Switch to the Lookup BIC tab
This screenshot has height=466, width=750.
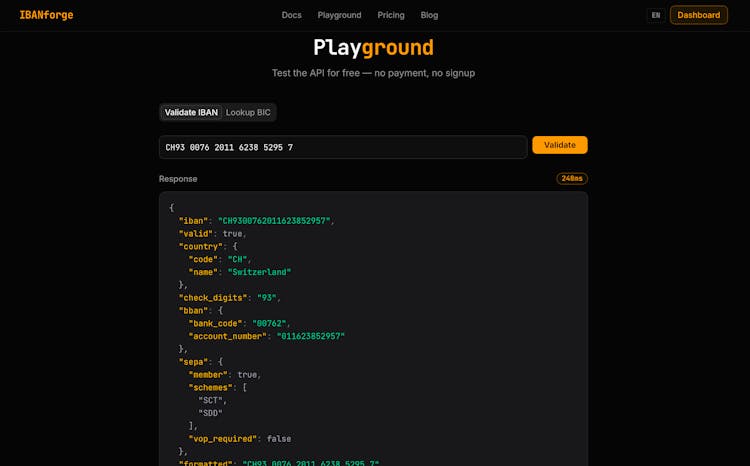point(248,113)
